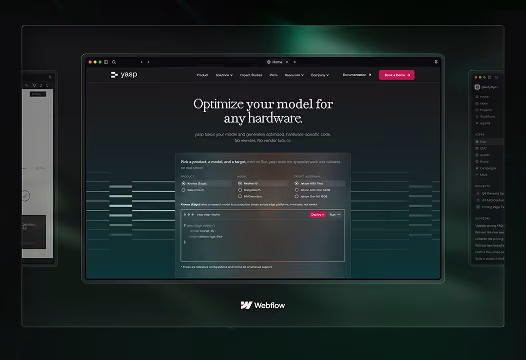Select the Jetson AGX Thor target radio
The image size is (526, 360).
(297, 184)
